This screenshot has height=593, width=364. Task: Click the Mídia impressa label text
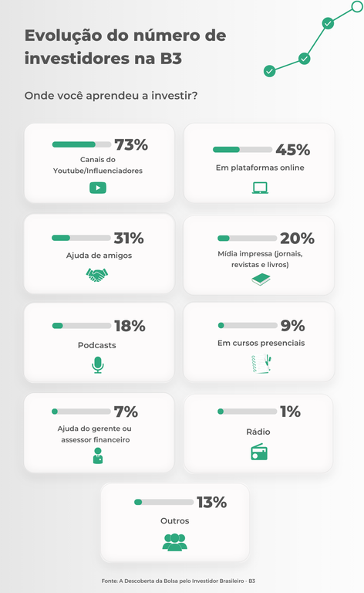coord(260,259)
